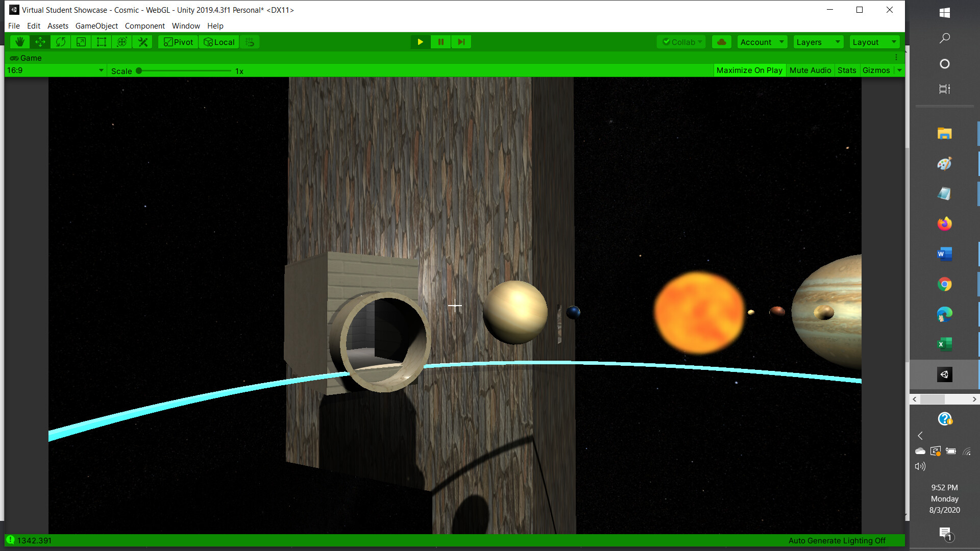Switch to the Game tab
The width and height of the screenshot is (980, 551).
coord(25,58)
